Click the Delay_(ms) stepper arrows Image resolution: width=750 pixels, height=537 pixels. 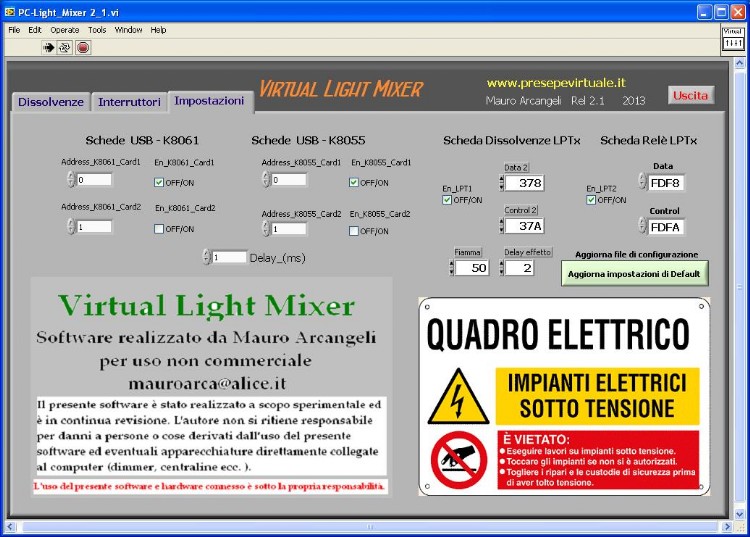pos(207,257)
